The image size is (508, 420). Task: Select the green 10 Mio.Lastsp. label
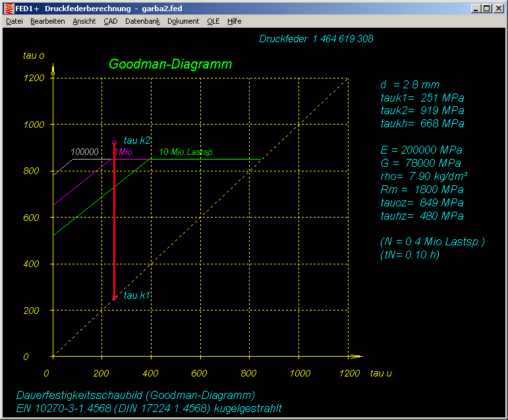pyautogui.click(x=186, y=152)
